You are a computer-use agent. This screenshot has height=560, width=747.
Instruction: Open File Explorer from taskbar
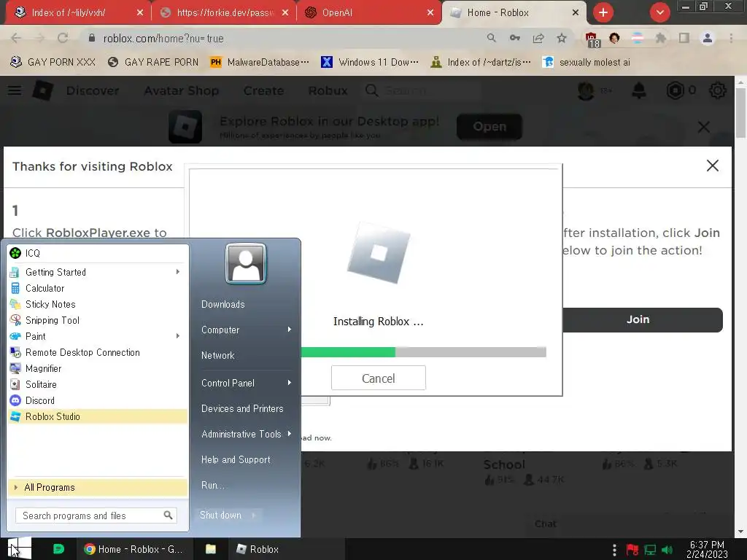click(211, 549)
